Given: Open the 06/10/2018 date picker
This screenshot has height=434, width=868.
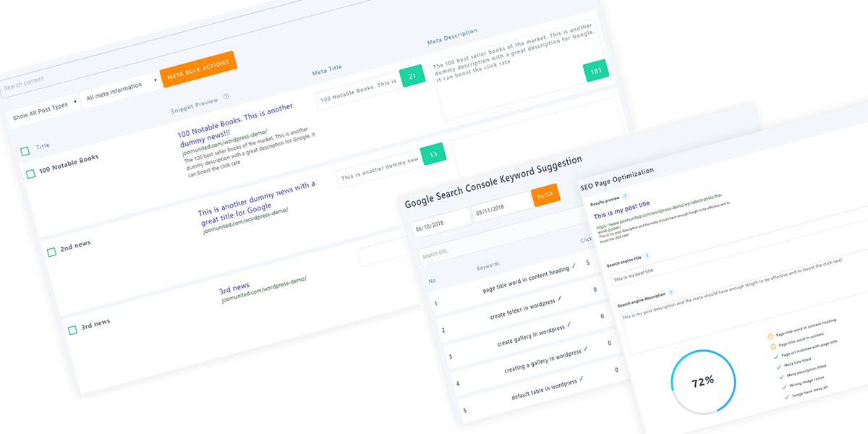Looking at the screenshot, I should (x=441, y=222).
